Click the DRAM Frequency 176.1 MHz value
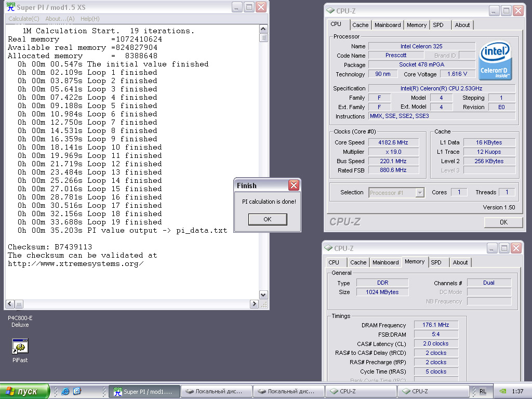 (436, 325)
